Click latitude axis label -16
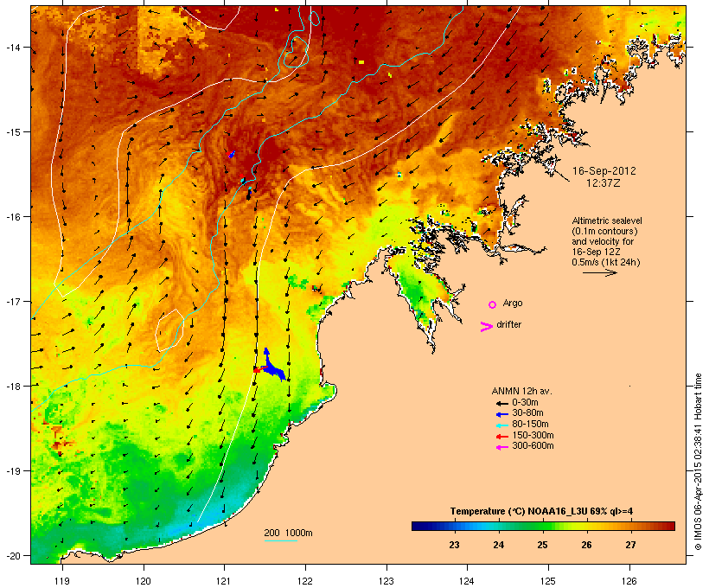This screenshot has width=709, height=588. point(12,217)
